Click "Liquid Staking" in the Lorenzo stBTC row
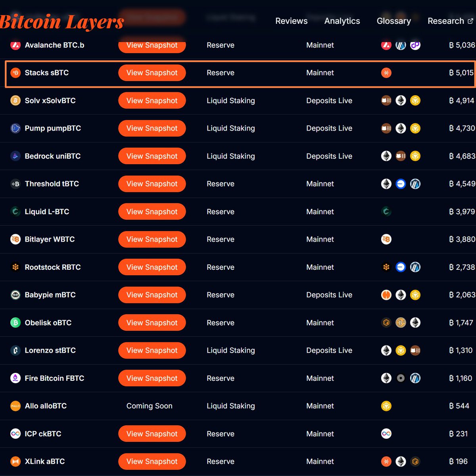 pyautogui.click(x=231, y=351)
